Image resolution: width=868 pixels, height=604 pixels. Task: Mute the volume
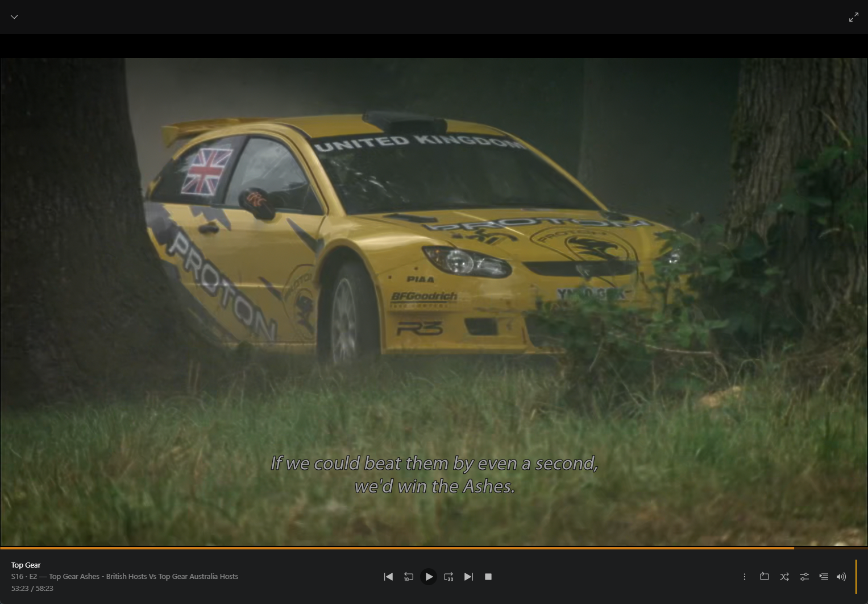click(841, 577)
